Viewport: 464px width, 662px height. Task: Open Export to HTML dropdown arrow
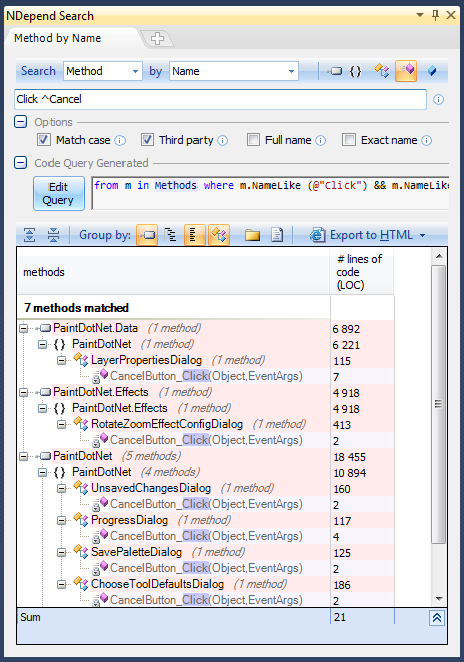click(x=423, y=236)
